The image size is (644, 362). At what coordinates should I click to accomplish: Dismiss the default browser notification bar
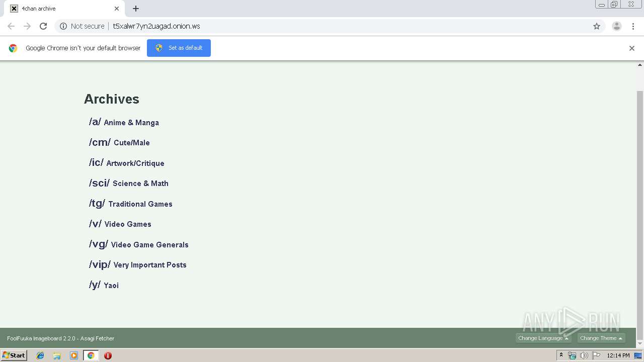632,48
